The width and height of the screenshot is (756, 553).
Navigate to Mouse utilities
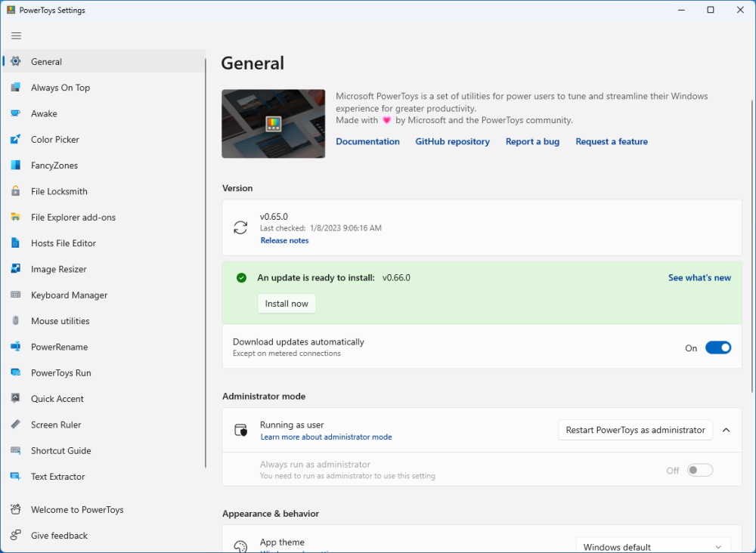click(x=104, y=321)
